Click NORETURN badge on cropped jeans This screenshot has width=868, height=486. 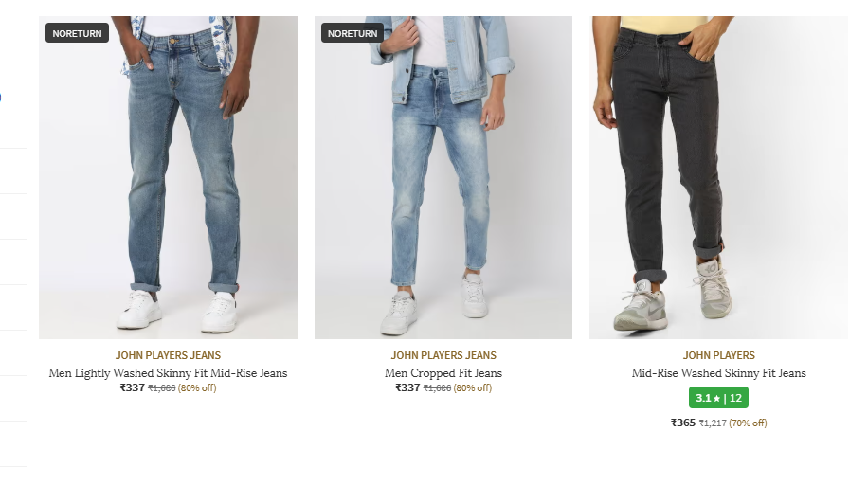coord(353,33)
